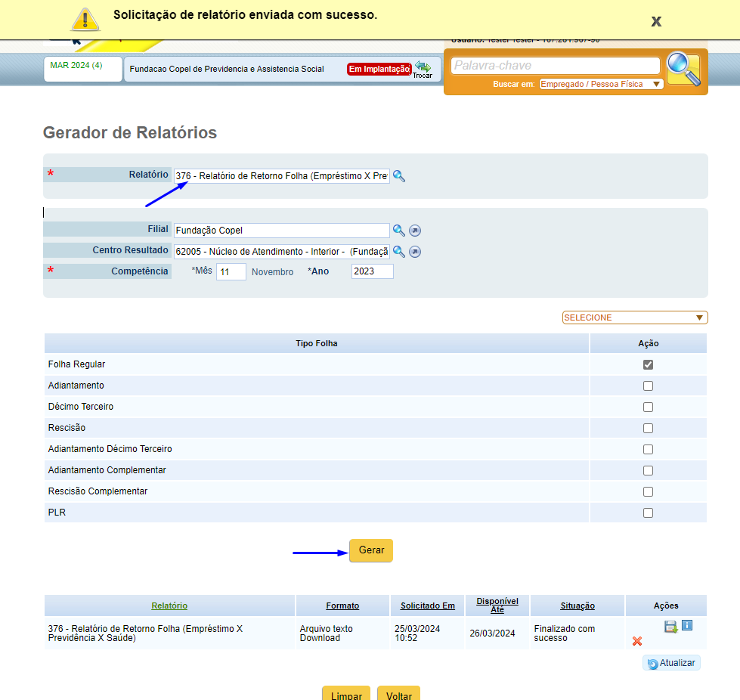This screenshot has width=740, height=700.
Task: Click the magnifier beside Centro Resultado field
Action: pyautogui.click(x=399, y=252)
